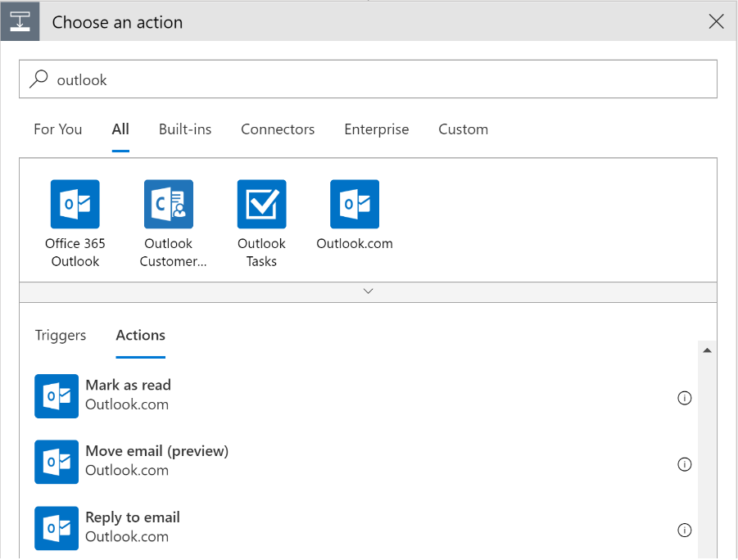Pick the Outlook.com connector icon

[355, 205]
